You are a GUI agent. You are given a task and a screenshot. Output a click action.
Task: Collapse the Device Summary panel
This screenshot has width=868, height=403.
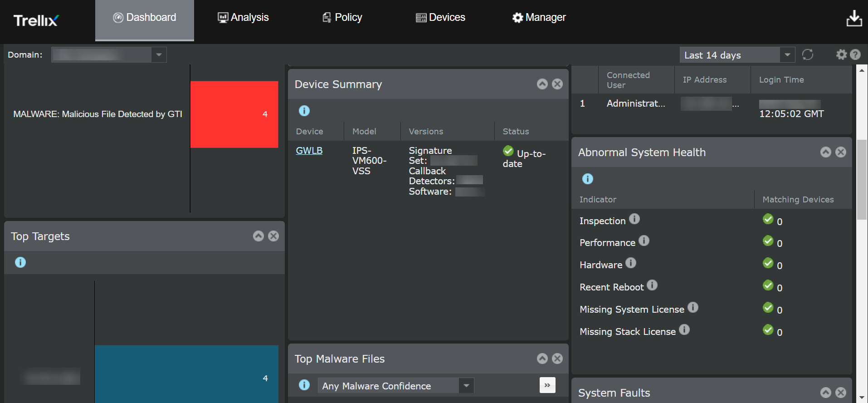(x=542, y=84)
